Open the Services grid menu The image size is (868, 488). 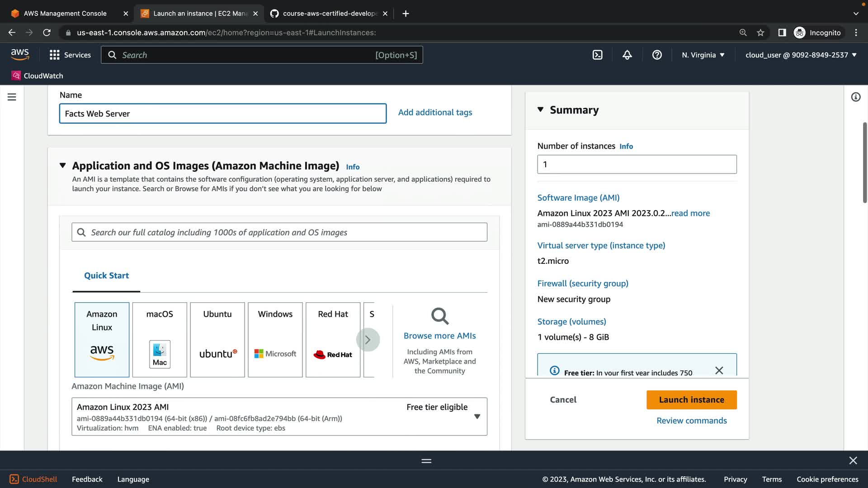(x=70, y=55)
